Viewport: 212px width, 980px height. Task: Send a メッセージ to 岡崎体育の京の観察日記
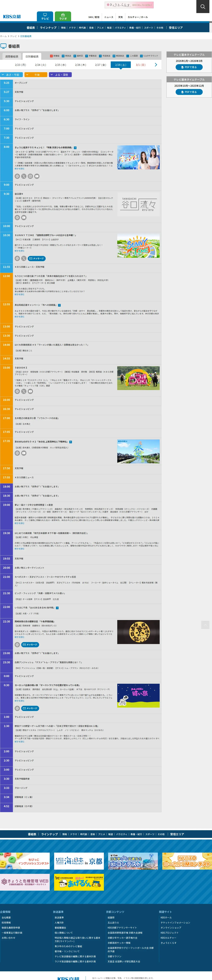(30, 645)
